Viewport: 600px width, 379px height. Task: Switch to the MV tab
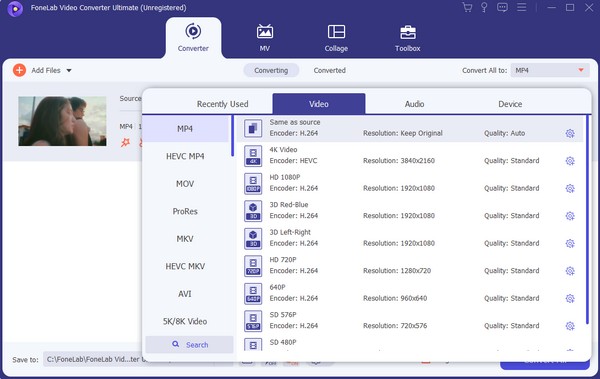265,38
